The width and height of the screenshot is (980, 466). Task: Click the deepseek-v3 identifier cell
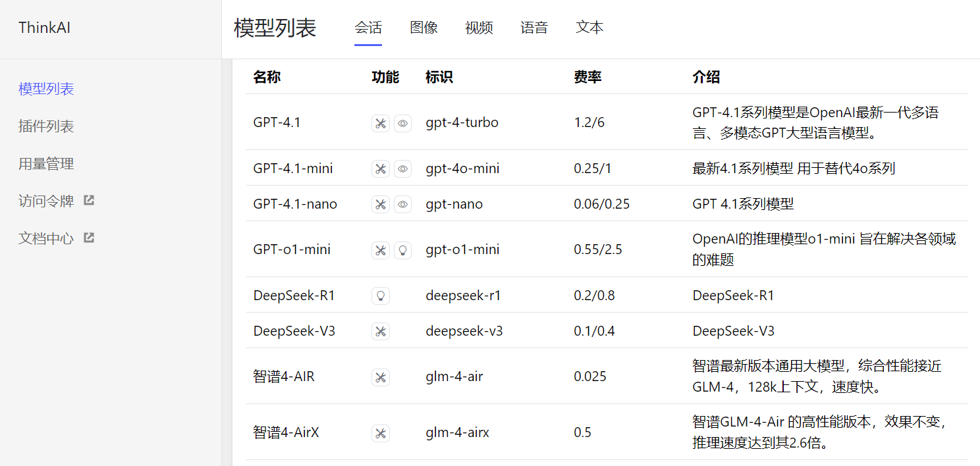tap(464, 331)
